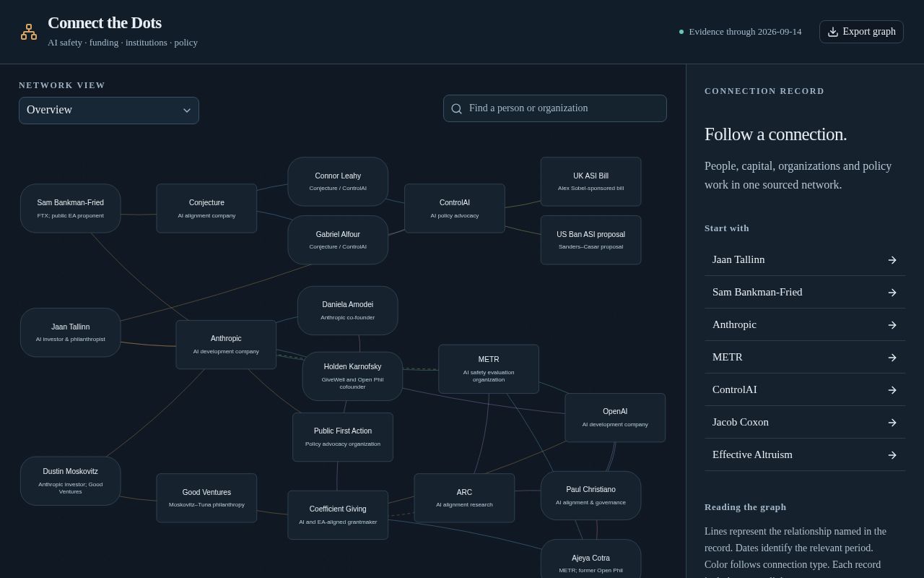Click the Connect the Dots title

[x=105, y=23]
